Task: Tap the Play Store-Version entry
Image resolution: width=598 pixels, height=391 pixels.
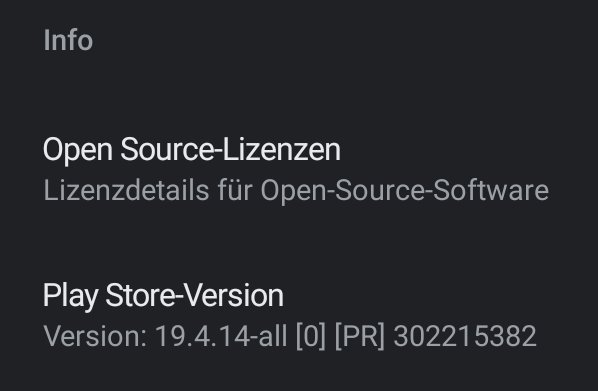Action: [x=299, y=315]
